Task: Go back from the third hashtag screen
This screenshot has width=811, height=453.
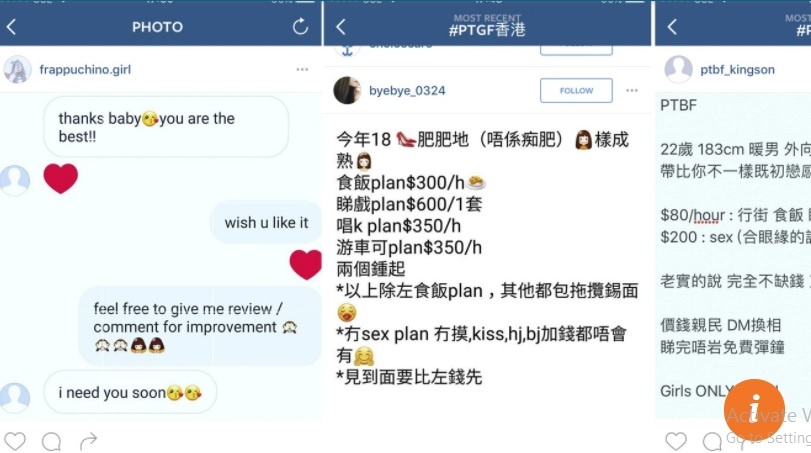Action: [x=672, y=27]
